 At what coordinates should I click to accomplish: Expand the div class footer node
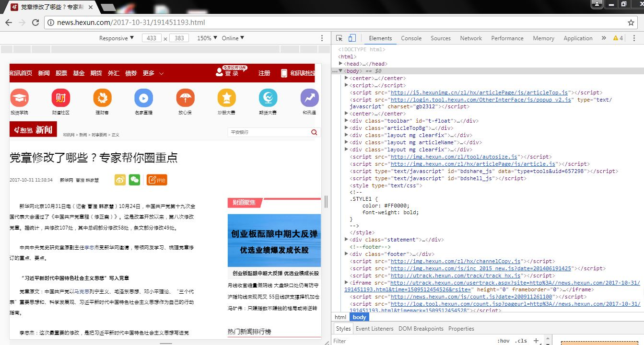tap(347, 254)
